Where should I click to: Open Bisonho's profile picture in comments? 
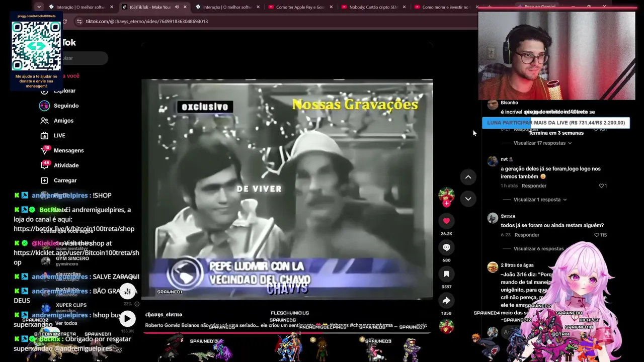point(493,104)
